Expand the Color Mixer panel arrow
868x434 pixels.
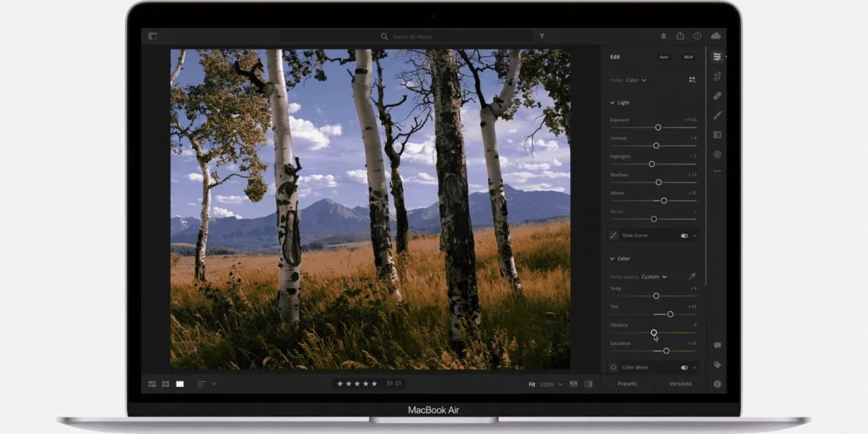click(x=694, y=367)
